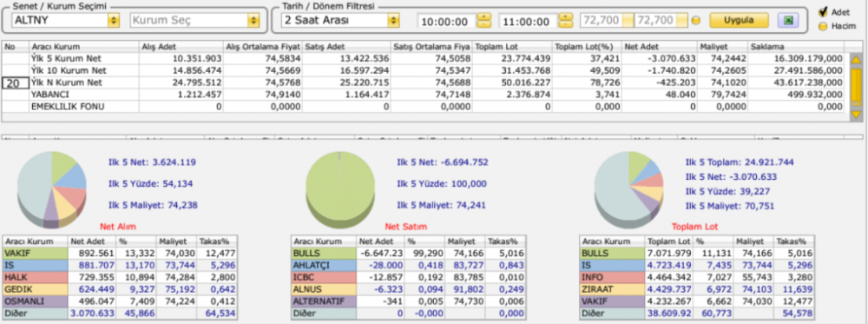The width and height of the screenshot is (868, 324).
Task: Select VAKIF in the Toplam Lot table
Action: tap(697, 301)
